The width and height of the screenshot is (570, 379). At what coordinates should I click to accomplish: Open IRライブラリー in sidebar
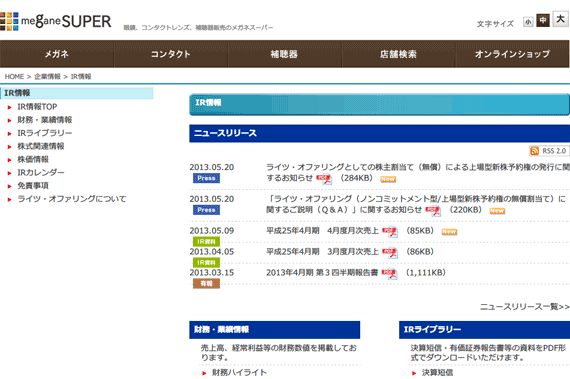[45, 133]
